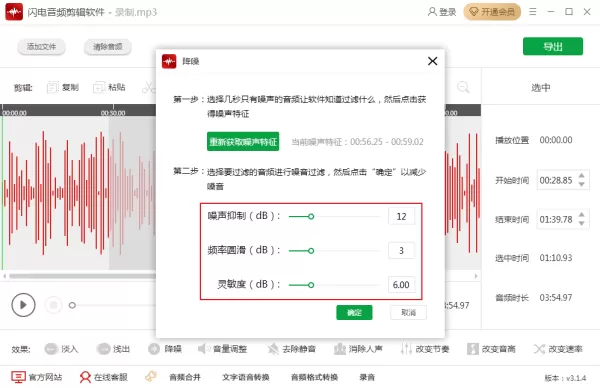
Task: Open the 降噪 noise reduction effect
Action: pos(165,349)
